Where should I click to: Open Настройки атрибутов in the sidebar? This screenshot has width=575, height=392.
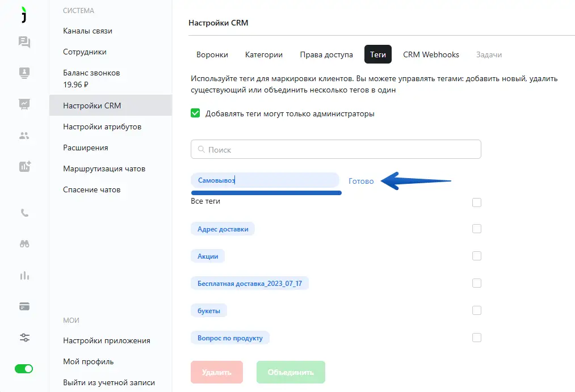(x=102, y=127)
